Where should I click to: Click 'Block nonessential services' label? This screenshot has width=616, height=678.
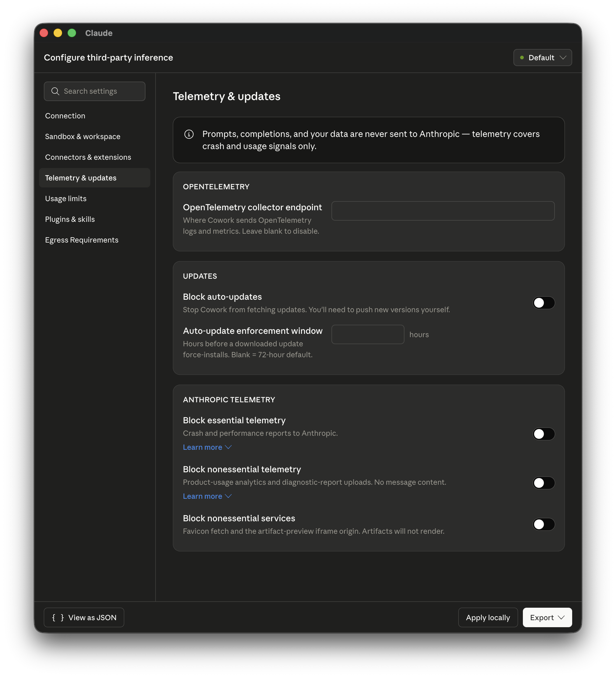click(239, 518)
